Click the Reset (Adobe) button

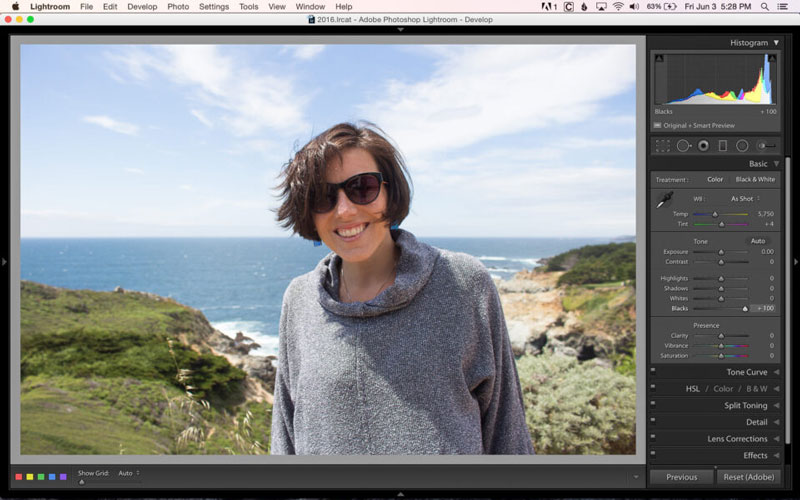(748, 477)
